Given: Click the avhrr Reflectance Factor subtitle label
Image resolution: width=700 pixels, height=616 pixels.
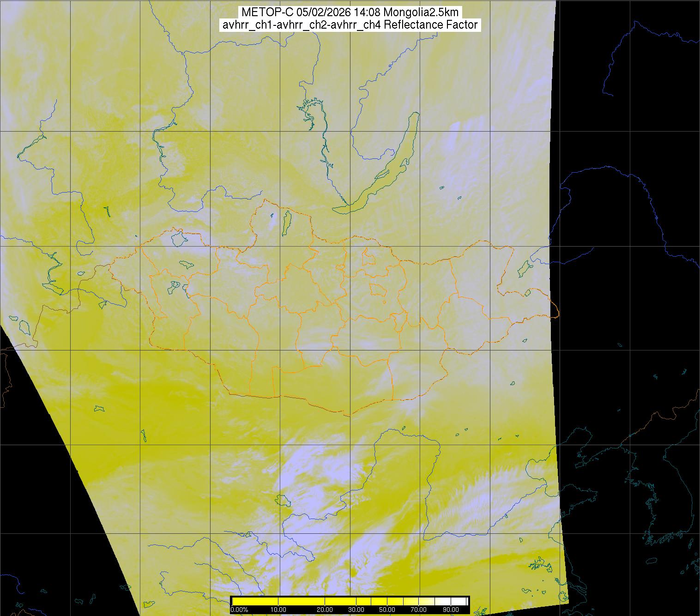Looking at the screenshot, I should coord(350,25).
